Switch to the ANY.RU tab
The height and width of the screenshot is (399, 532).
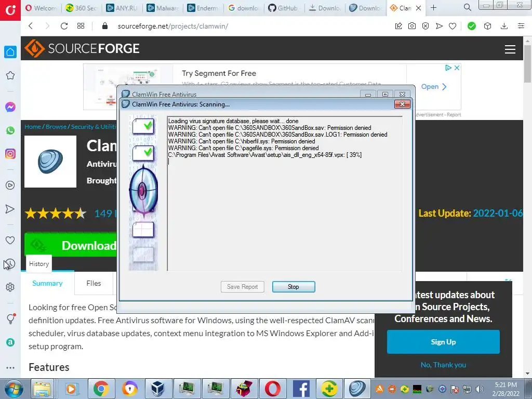click(x=122, y=8)
